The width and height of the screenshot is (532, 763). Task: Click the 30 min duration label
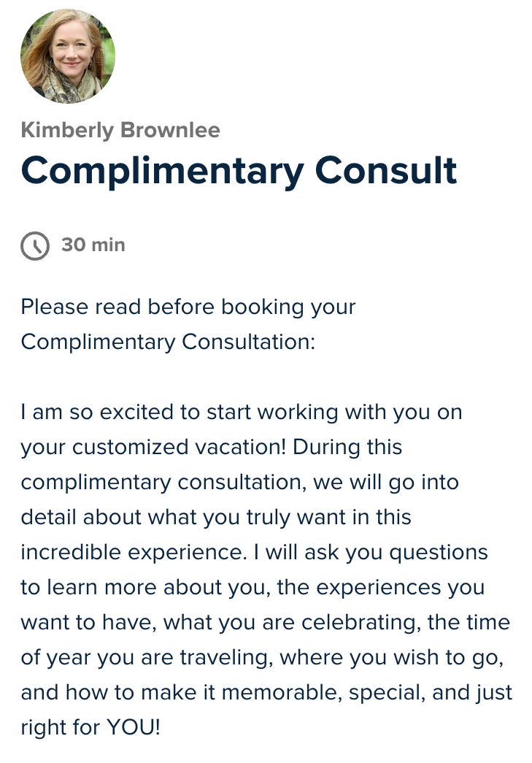click(93, 245)
